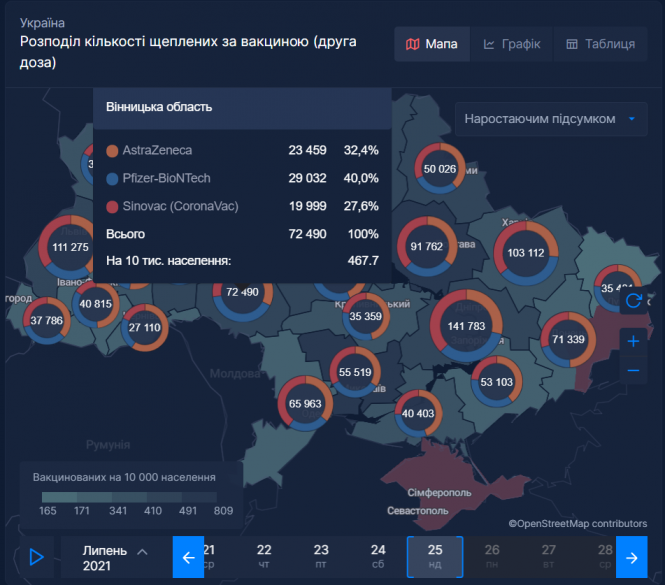Go to previous dates with left arrow
The image size is (665, 585).
(x=188, y=557)
